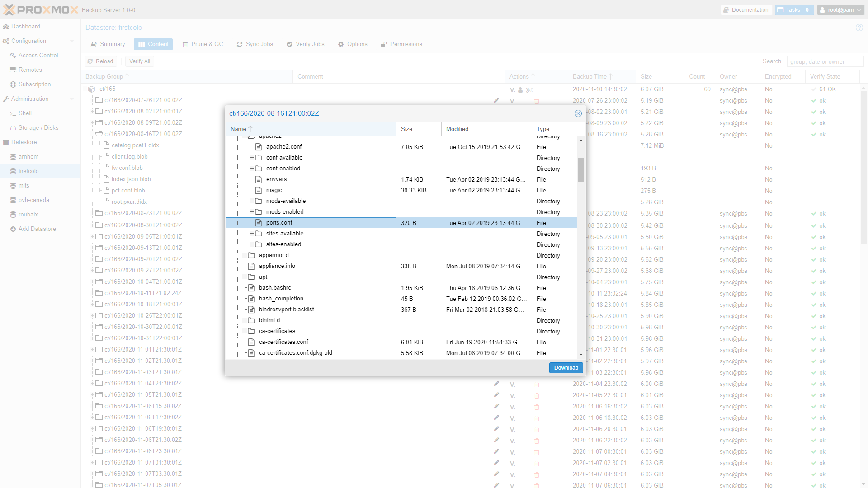Screen dimensions: 868x488
Task: Open the Dashboard from the sidebar
Action: 26,26
